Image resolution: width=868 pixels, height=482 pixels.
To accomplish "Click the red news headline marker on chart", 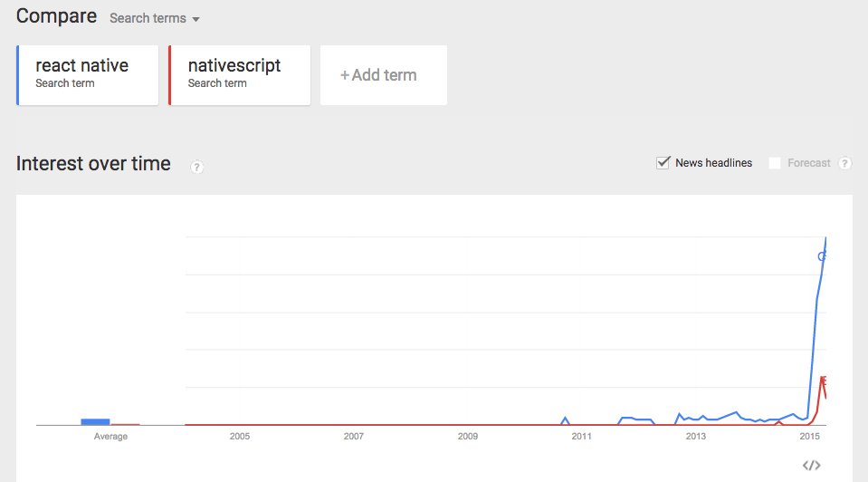I will (x=824, y=381).
